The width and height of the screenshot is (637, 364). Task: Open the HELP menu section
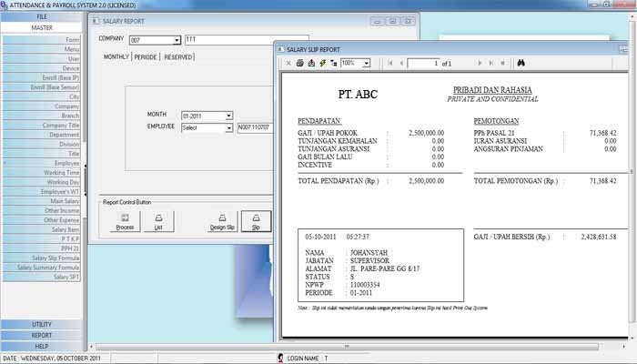click(42, 346)
